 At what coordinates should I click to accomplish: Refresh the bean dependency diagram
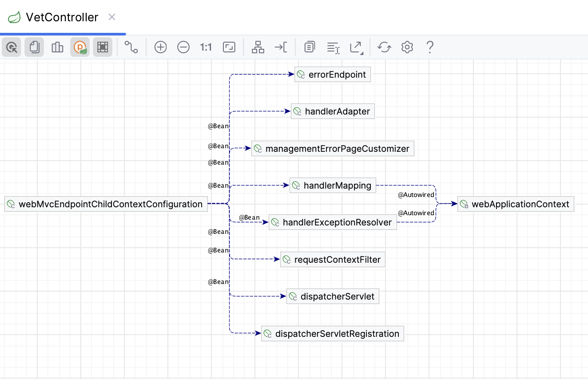(384, 47)
